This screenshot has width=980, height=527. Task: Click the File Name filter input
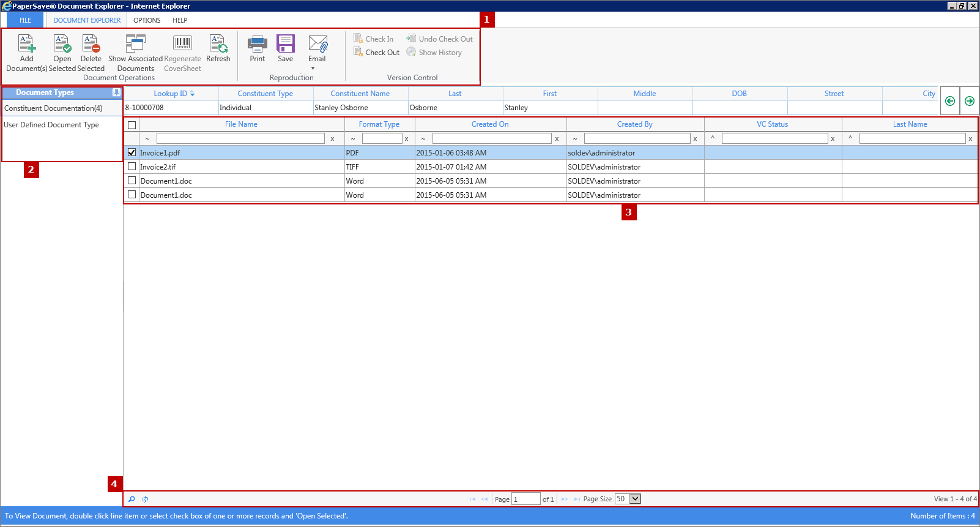(x=240, y=138)
